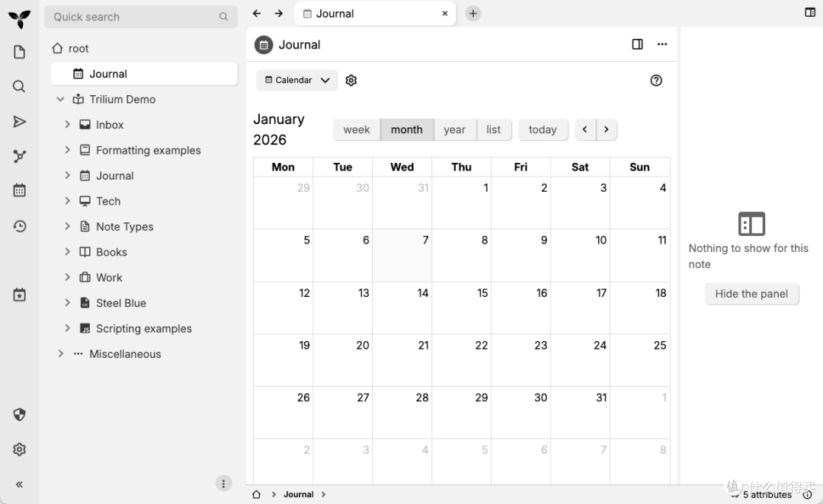The image size is (823, 504).
Task: Open help question mark icon
Action: [x=656, y=80]
